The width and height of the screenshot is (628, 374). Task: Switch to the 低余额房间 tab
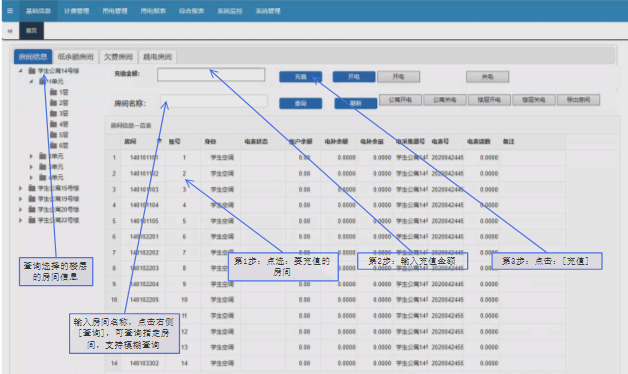pyautogui.click(x=75, y=56)
